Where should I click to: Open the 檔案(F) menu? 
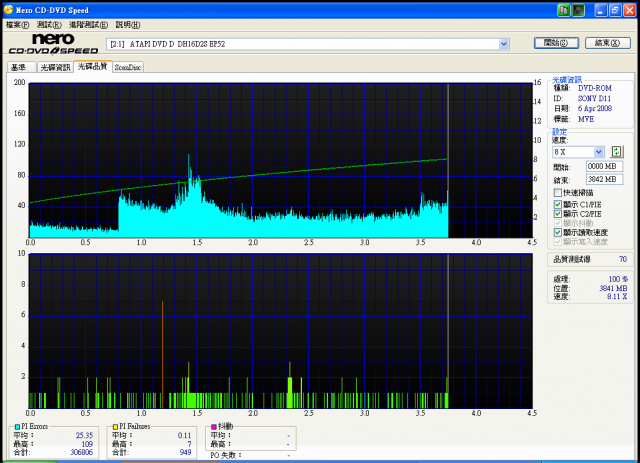coord(18,25)
